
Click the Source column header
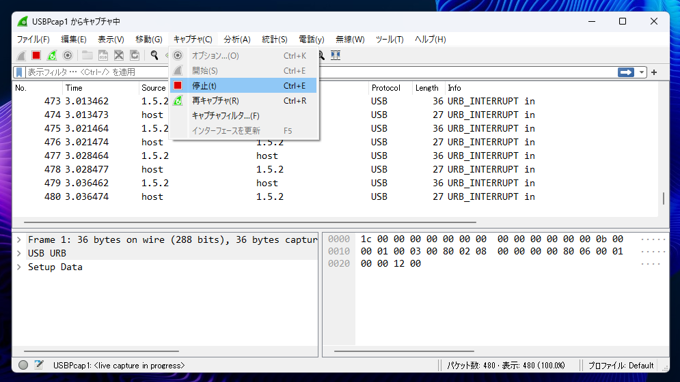[154, 88]
